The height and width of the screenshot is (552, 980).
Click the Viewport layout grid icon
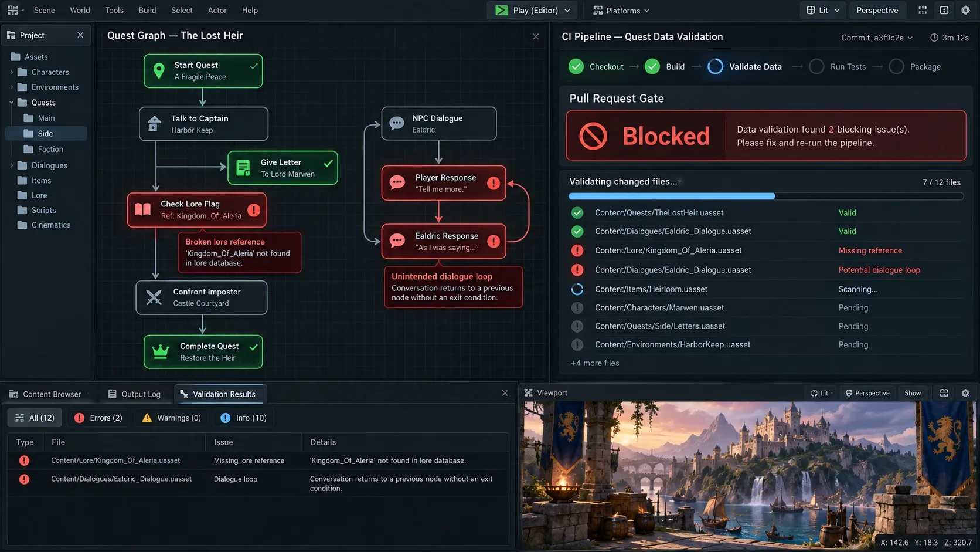944,393
